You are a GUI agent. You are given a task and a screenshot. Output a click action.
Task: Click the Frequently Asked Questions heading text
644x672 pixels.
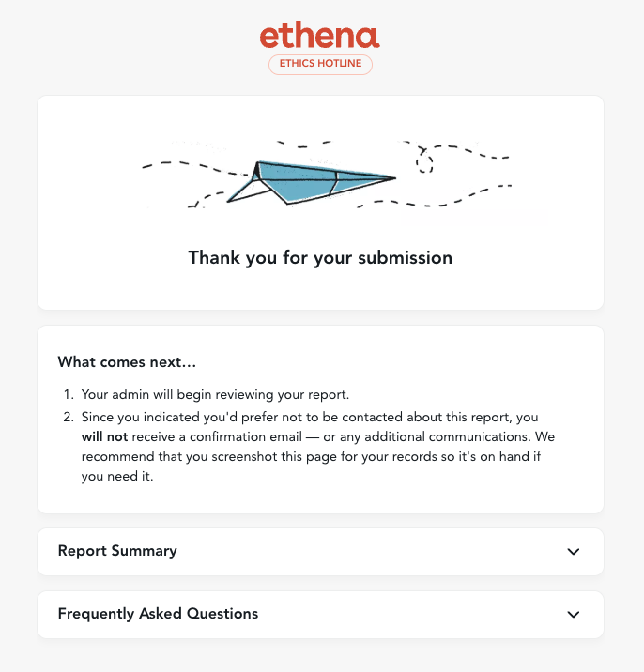point(158,614)
